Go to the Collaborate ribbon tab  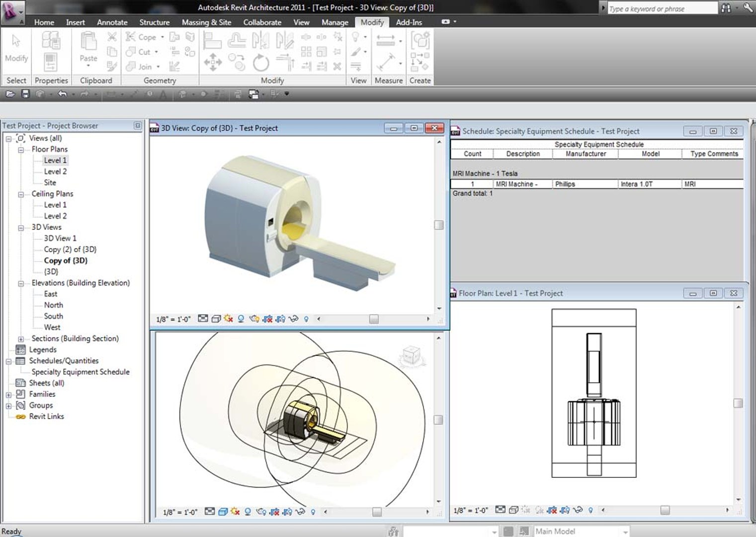tap(262, 22)
